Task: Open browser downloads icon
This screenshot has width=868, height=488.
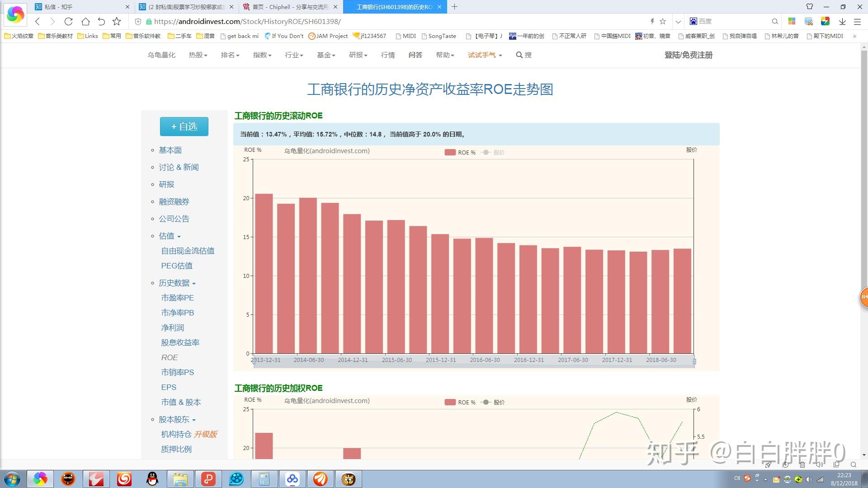Action: pos(842,21)
